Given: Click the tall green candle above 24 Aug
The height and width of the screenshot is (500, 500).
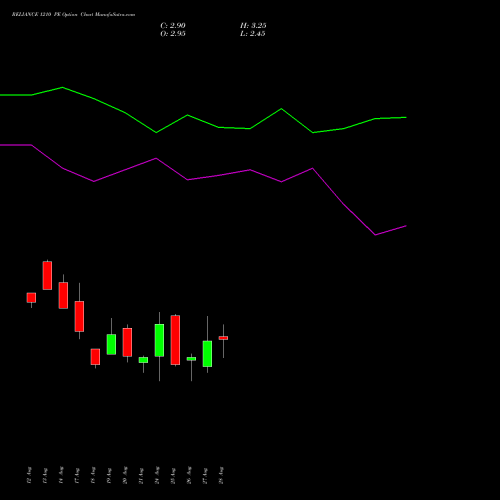Looking at the screenshot, I should [159, 340].
